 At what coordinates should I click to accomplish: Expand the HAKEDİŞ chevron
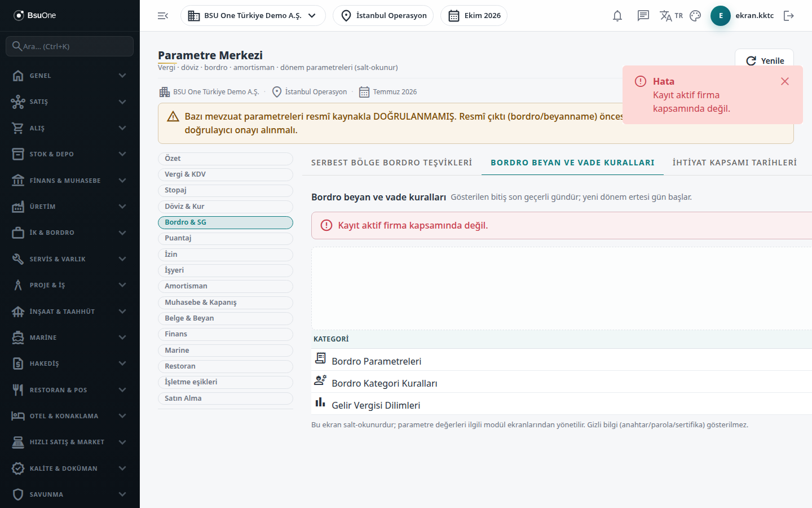click(122, 364)
